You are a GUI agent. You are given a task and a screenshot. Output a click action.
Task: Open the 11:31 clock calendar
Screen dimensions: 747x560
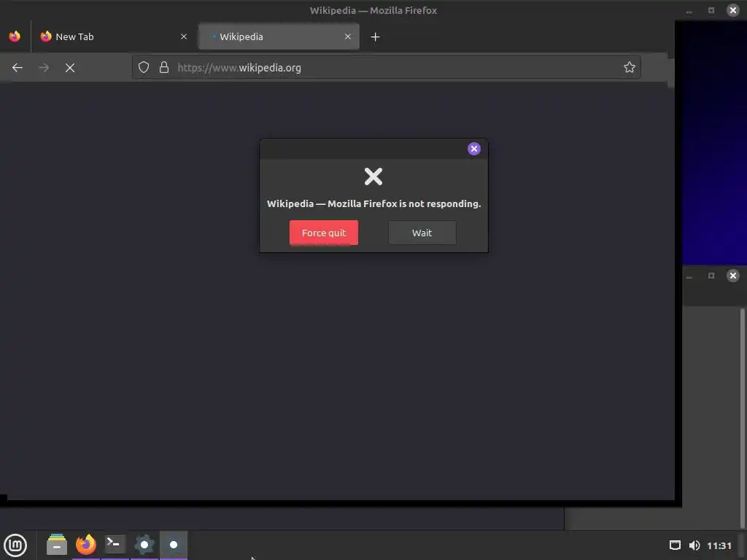click(719, 545)
